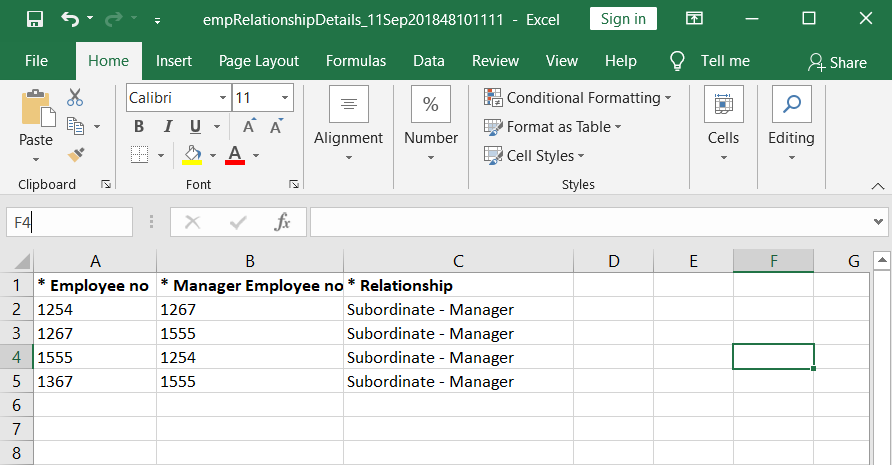
Task: Click the Enter checkmark in formula bar
Action: tap(238, 222)
